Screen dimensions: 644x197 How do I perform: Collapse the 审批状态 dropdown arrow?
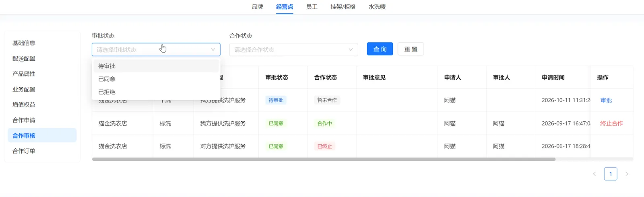[x=213, y=49]
